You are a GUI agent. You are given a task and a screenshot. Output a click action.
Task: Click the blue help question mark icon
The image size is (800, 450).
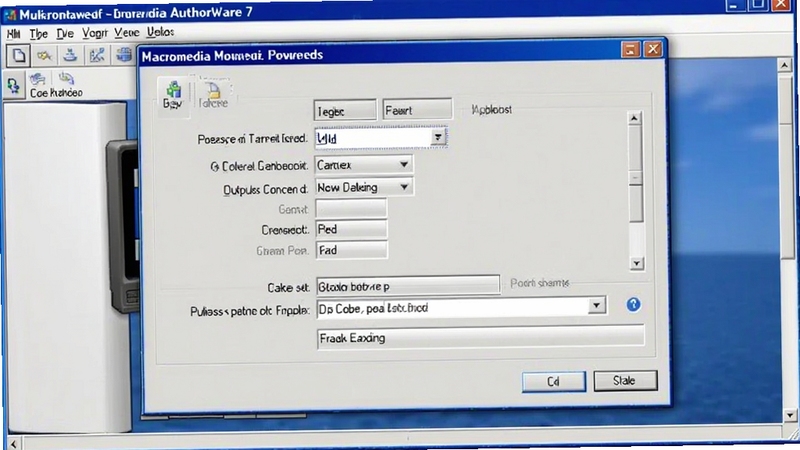coord(633,305)
